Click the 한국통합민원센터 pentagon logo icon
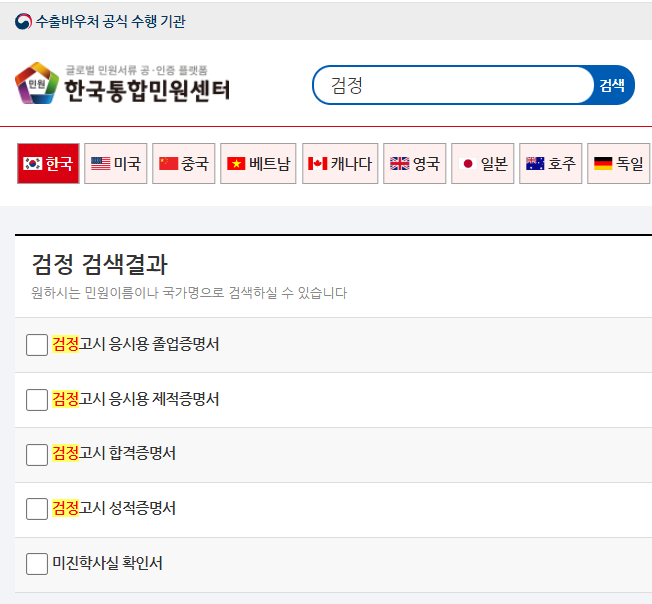The height and width of the screenshot is (604, 652). 37,84
